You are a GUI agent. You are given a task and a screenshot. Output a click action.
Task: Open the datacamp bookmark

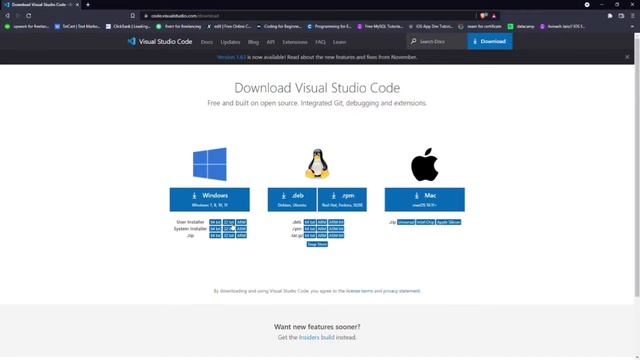coord(521,26)
